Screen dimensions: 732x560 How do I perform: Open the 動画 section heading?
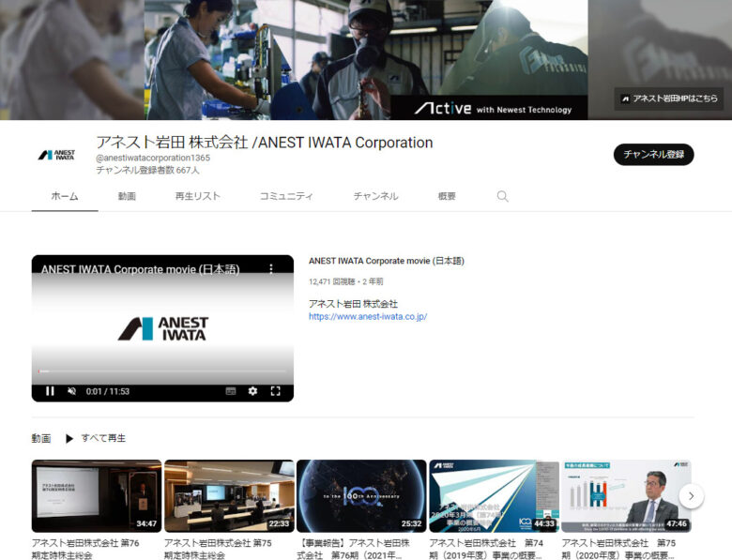(x=41, y=438)
